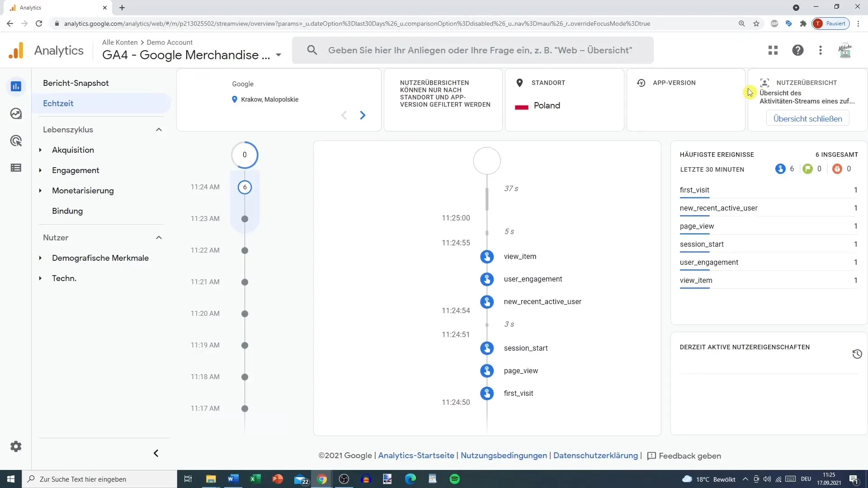The height and width of the screenshot is (488, 868).
Task: Click Alle Konten breadcrumb
Action: 120,42
